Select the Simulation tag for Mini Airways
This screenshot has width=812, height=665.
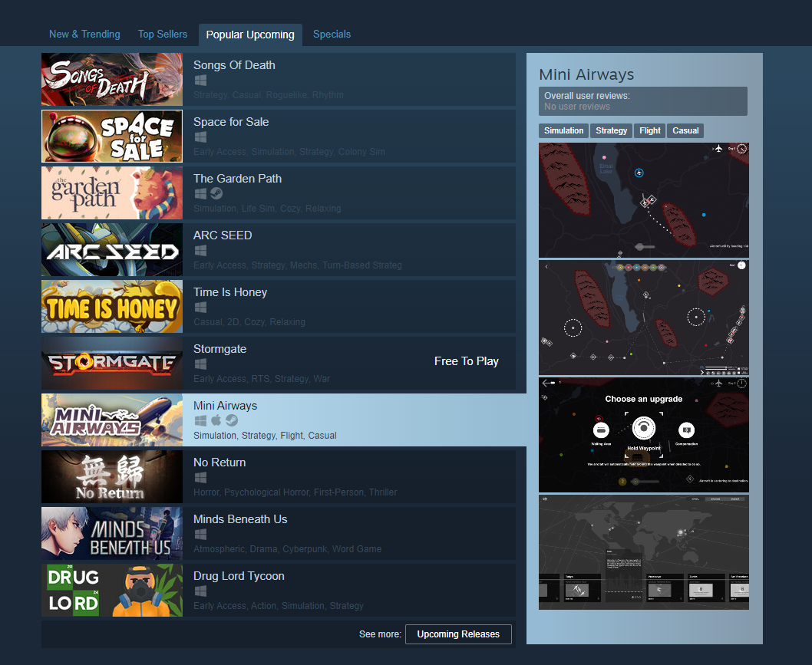coord(563,130)
